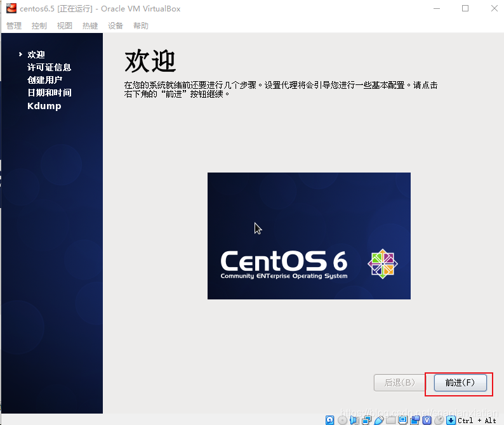Open the 帮助 menu
The width and height of the screenshot is (504, 425).
point(141,26)
